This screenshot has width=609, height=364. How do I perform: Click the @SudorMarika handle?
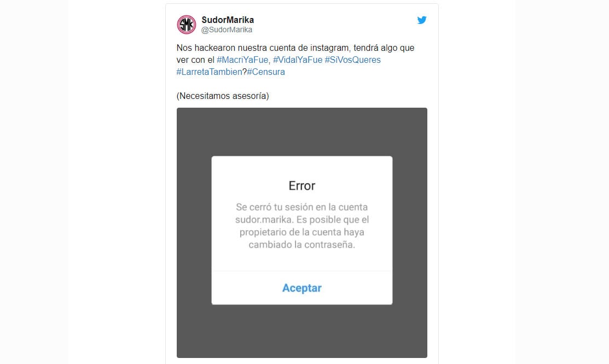[227, 30]
